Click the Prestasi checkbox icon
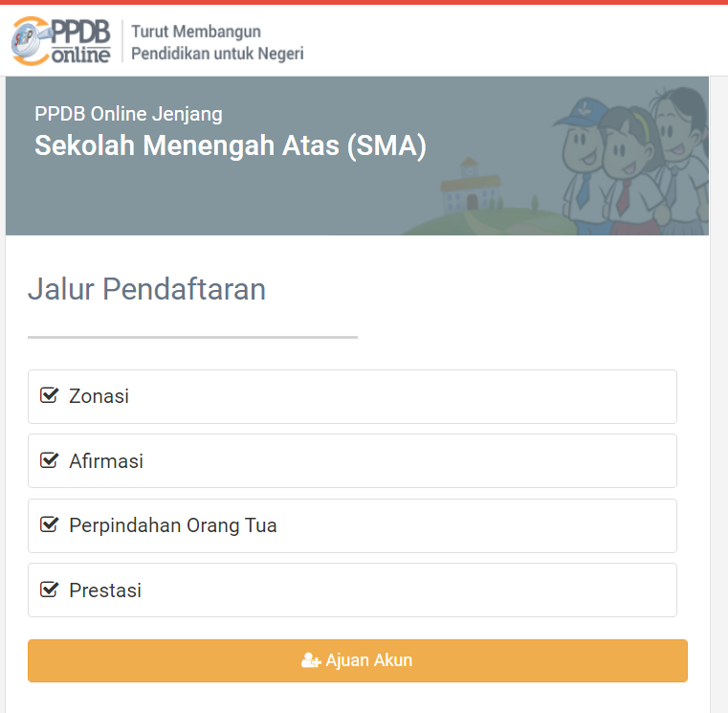Image resolution: width=728 pixels, height=713 pixels. coord(49,590)
